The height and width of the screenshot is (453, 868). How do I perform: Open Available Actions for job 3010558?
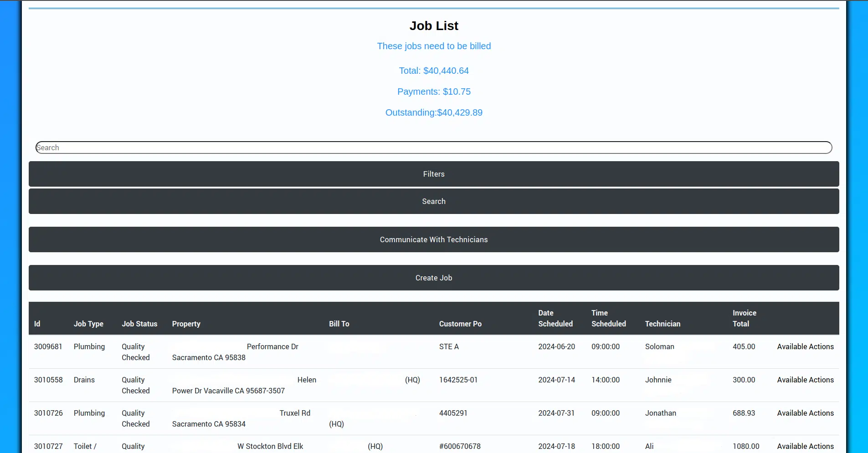click(805, 380)
